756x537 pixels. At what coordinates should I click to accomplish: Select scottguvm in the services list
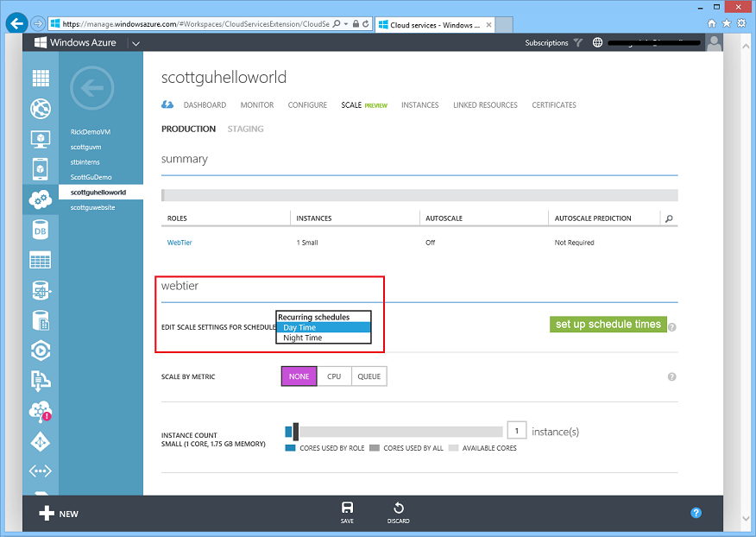(x=85, y=147)
